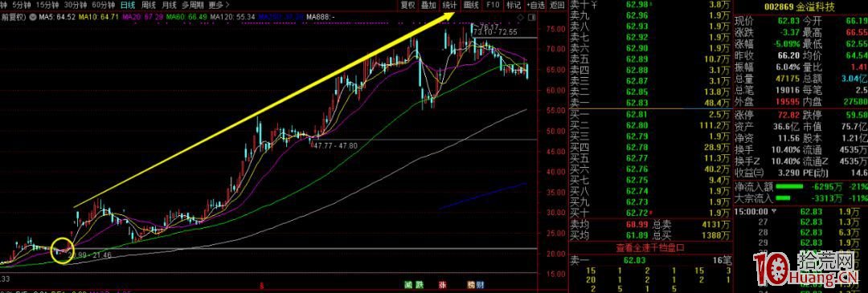This screenshot has height=293, width=868.
Task: Switch chart to 60分钟 period
Action: (103, 5)
